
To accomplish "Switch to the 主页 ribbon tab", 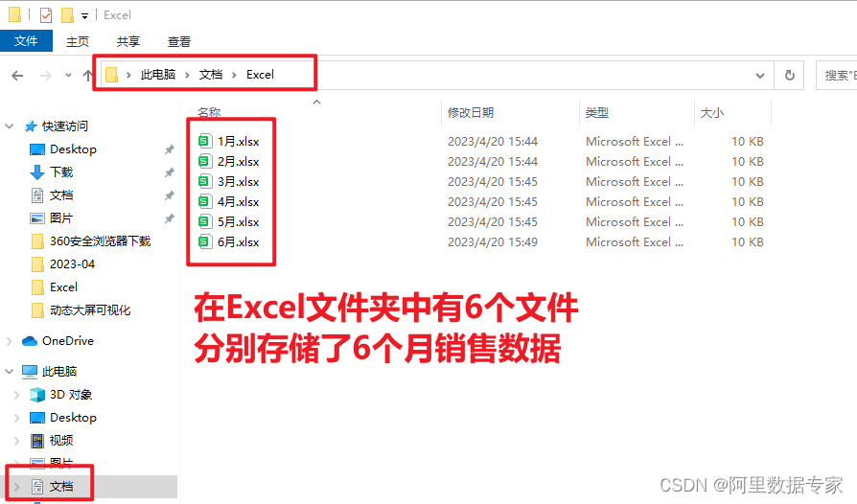I will click(77, 41).
